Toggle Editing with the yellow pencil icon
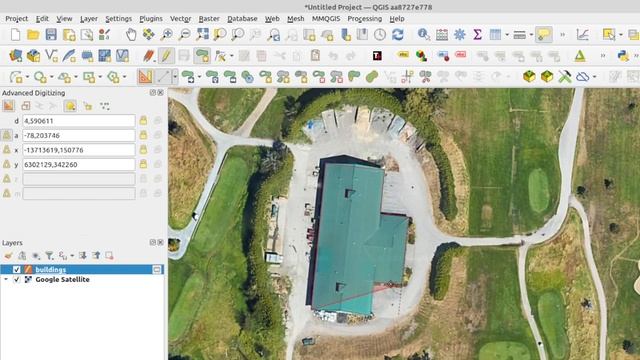Image resolution: width=640 pixels, height=360 pixels. 166,56
